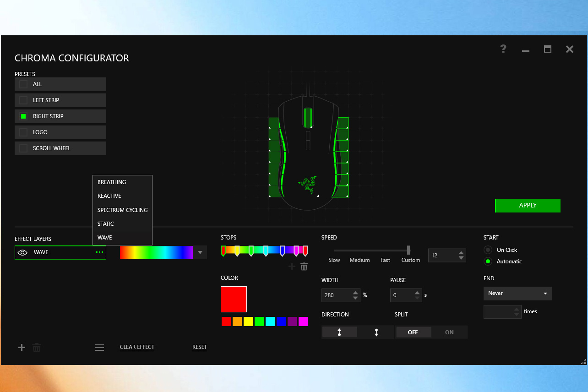Click the spectrum gradient preview bar

157,252
